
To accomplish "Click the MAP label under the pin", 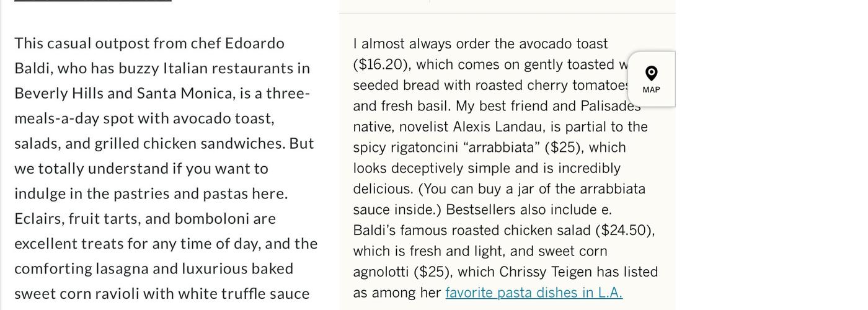I will coord(651,90).
